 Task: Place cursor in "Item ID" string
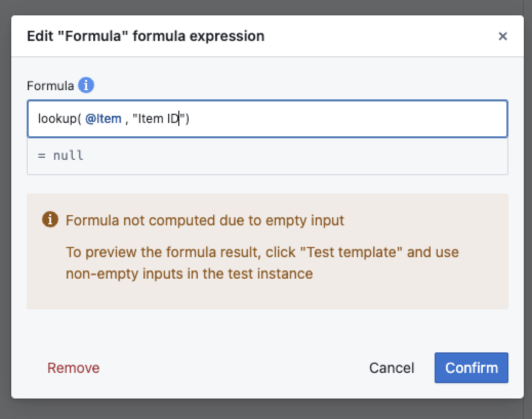click(x=159, y=119)
